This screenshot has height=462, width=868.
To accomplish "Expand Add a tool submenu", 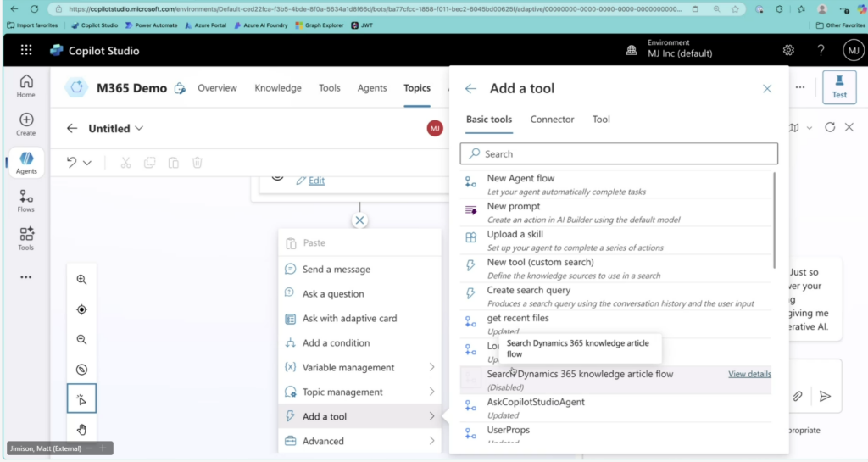I will [359, 416].
